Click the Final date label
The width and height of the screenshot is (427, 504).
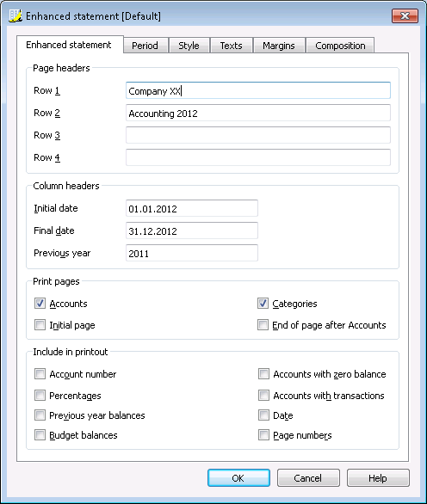pyautogui.click(x=54, y=230)
